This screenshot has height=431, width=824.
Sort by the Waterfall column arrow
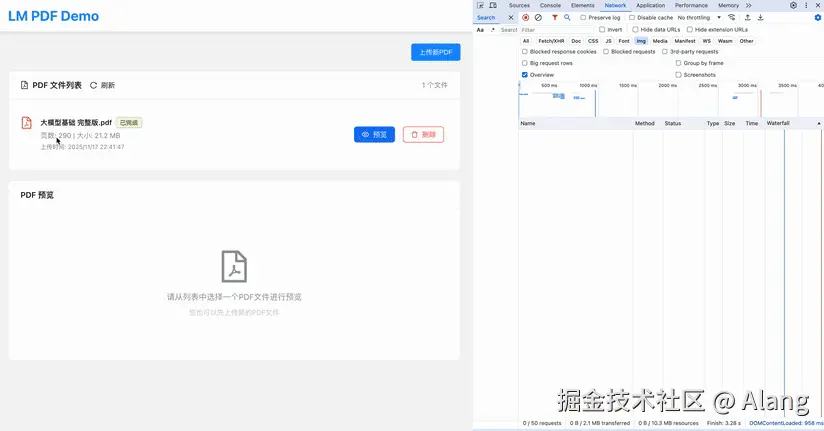coord(819,123)
